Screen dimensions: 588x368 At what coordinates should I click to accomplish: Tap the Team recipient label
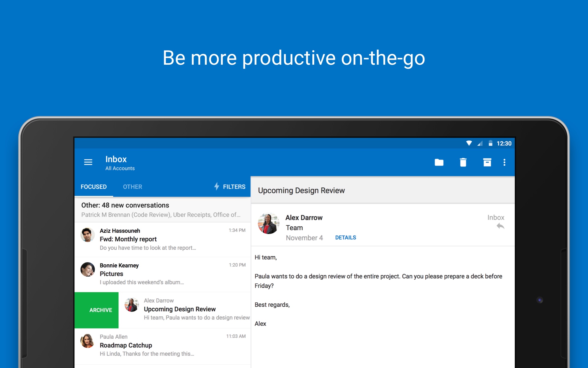click(294, 228)
